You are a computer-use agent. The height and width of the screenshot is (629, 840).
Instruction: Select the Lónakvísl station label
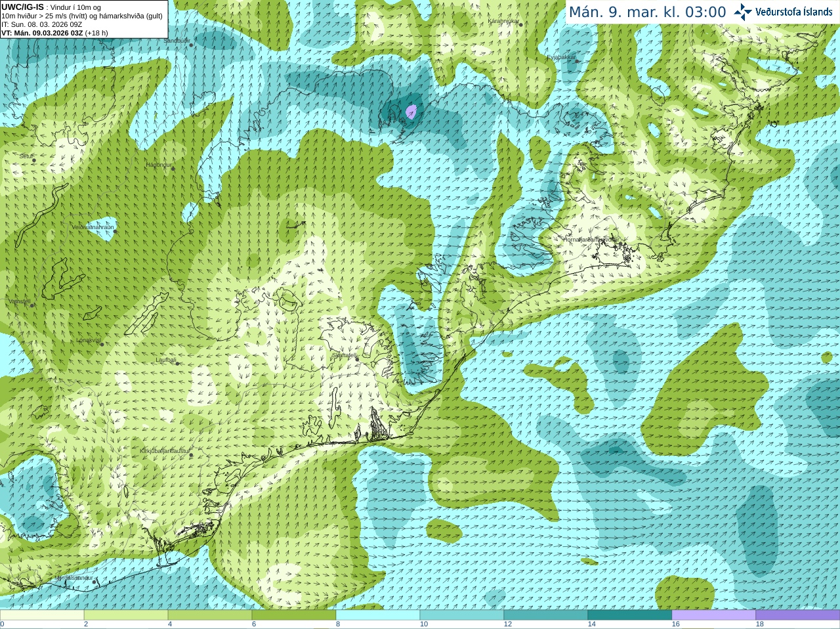(x=88, y=340)
